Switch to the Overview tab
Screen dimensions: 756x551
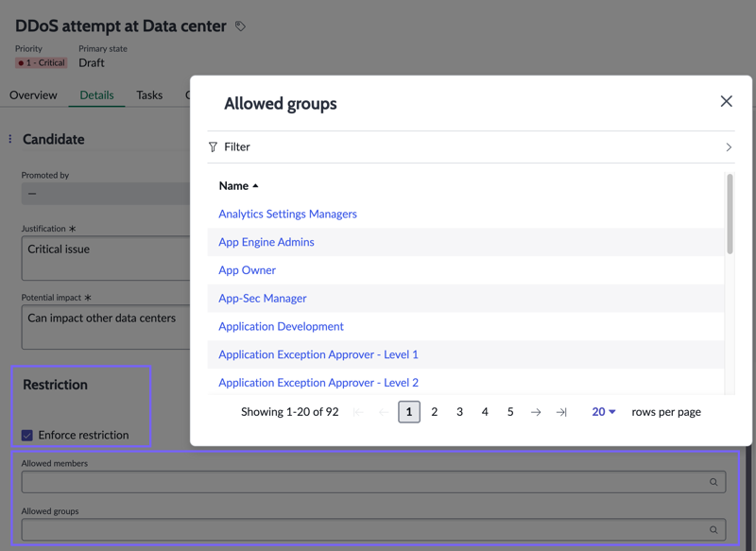[33, 95]
